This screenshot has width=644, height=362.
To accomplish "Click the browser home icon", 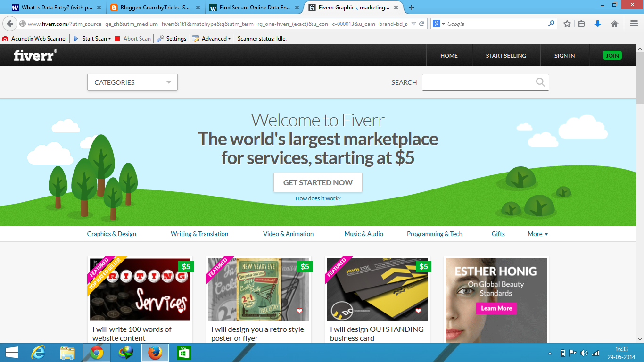I will (615, 24).
